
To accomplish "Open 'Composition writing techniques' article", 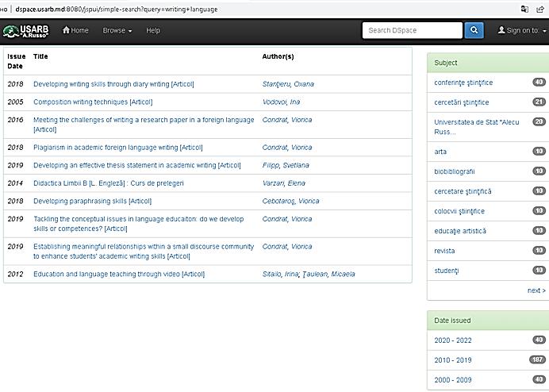I will click(93, 102).
